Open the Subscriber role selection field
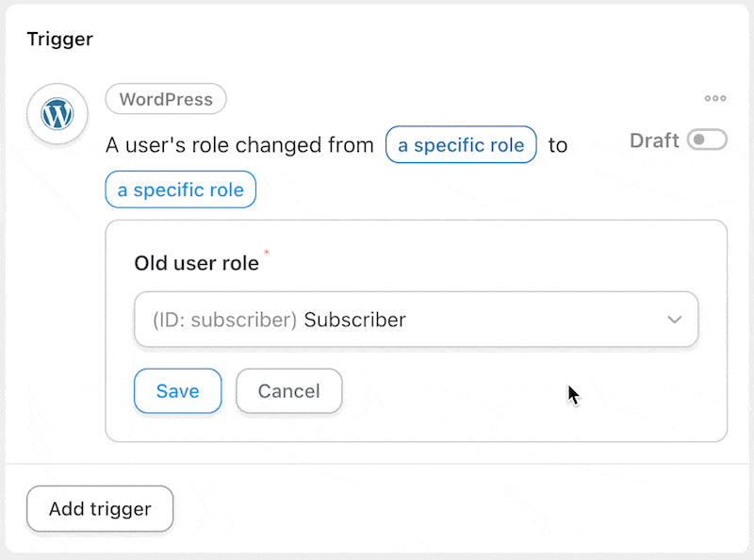Viewport: 754px width, 560px height. coord(416,320)
